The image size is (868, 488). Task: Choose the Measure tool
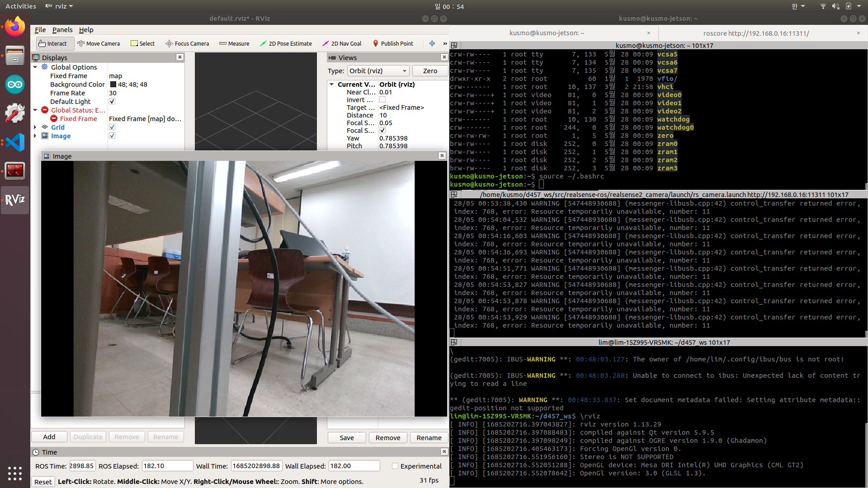234,43
